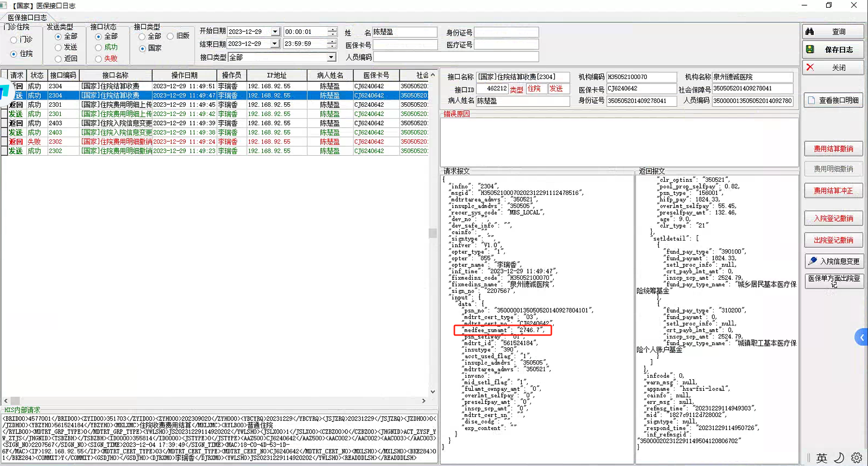Screen dimensions: 868x466
Task: Open the 开始日期 date dropdown
Action: (x=275, y=32)
